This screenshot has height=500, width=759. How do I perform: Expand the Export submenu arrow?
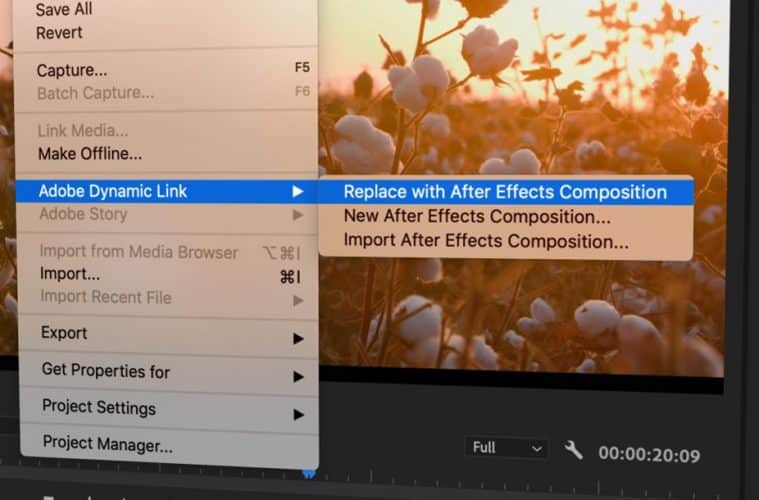click(297, 338)
